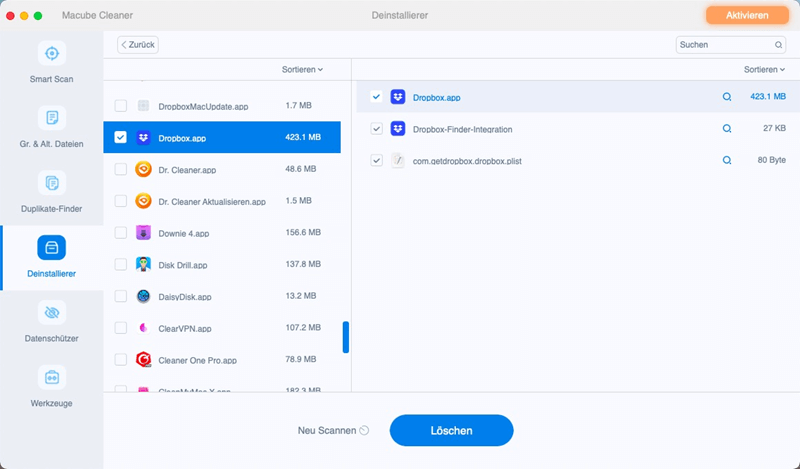Select the DaisyDisk.app name
This screenshot has height=469, width=800.
pos(185,297)
